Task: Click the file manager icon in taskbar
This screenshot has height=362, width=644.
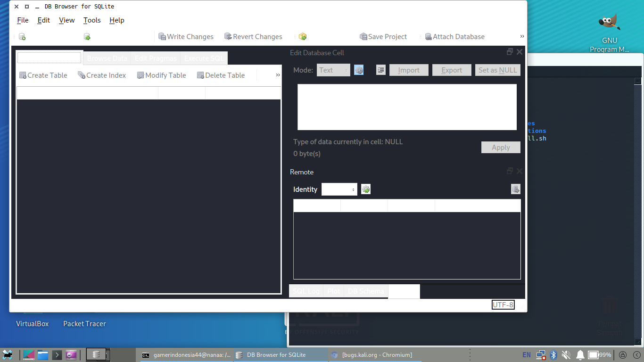Action: (43, 355)
